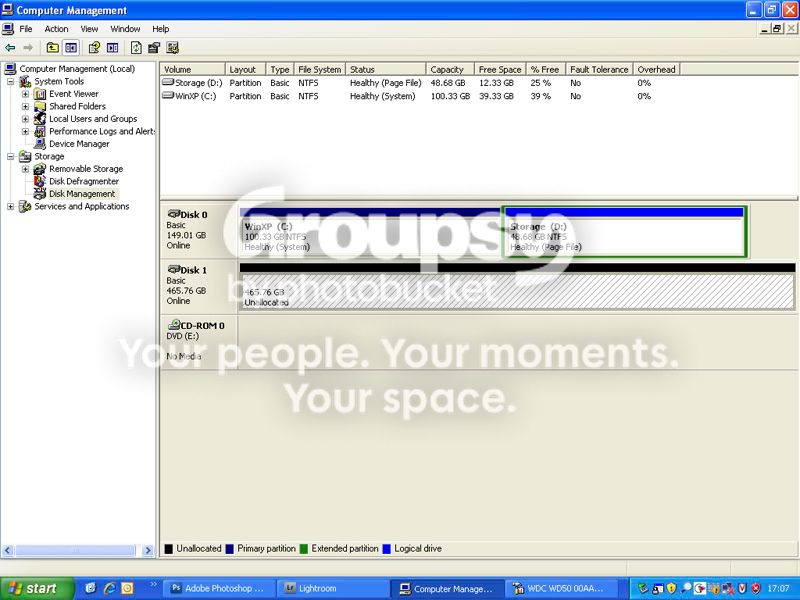The image size is (800, 600).
Task: Click the tree pane horizontal scrollbar left arrow
Action: coord(8,550)
